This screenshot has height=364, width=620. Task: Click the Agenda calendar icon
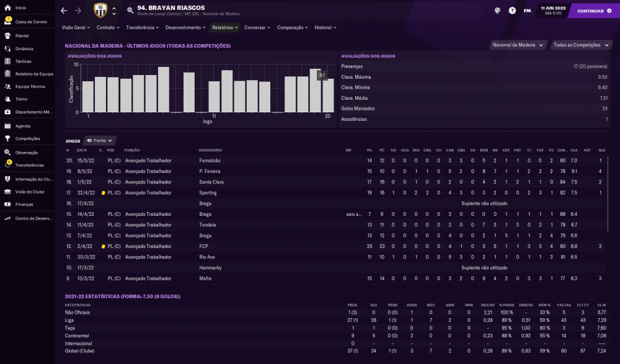(7, 126)
